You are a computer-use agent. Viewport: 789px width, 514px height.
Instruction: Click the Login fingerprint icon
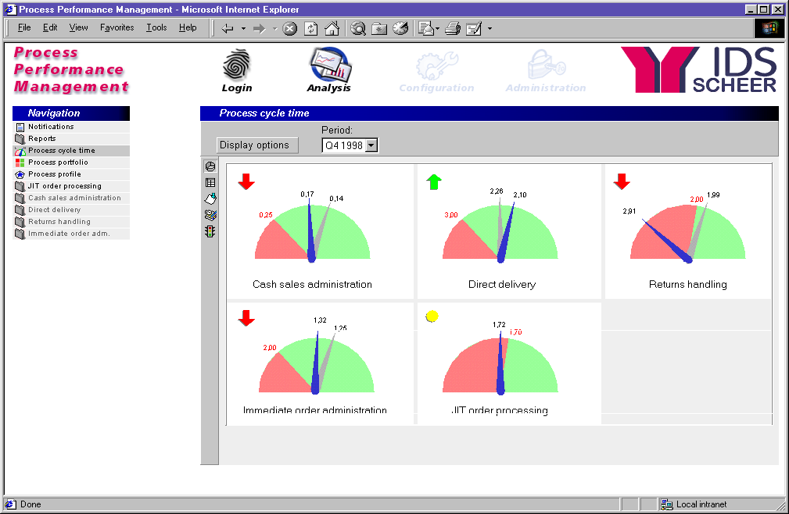[236, 64]
